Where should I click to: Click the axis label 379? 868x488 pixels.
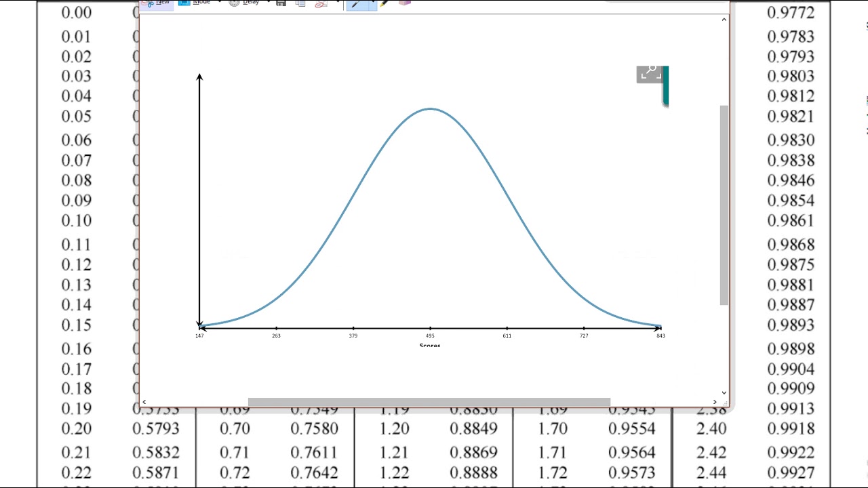(353, 336)
